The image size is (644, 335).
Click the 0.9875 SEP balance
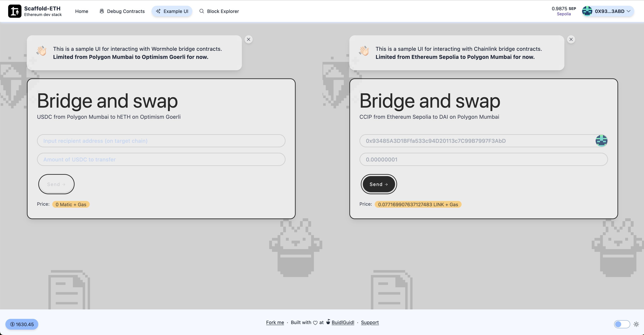[x=564, y=9]
